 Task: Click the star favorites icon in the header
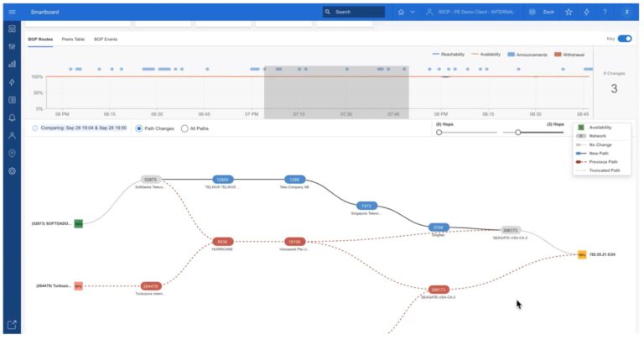(x=569, y=12)
